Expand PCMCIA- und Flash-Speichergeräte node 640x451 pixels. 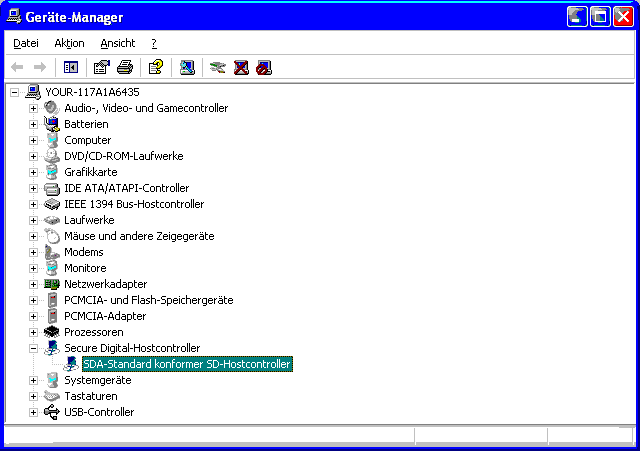point(33,300)
